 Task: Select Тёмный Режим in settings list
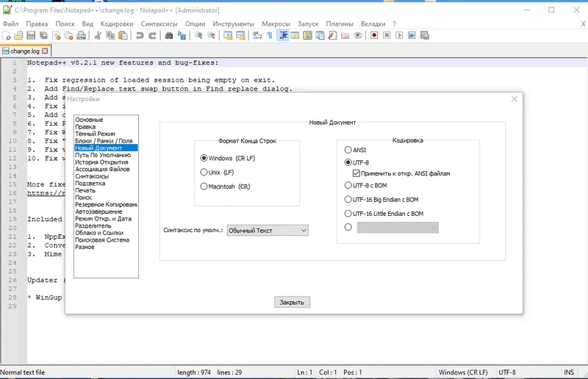pos(96,134)
